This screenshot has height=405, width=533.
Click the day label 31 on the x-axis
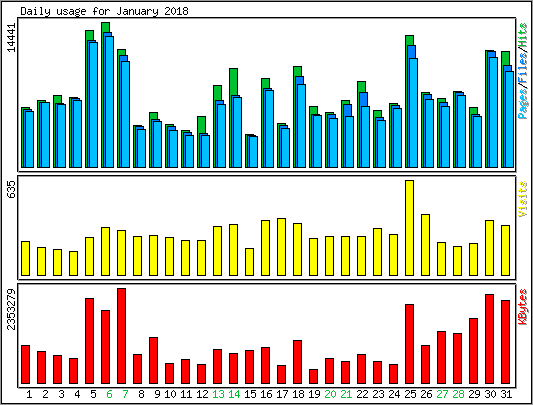click(x=506, y=394)
